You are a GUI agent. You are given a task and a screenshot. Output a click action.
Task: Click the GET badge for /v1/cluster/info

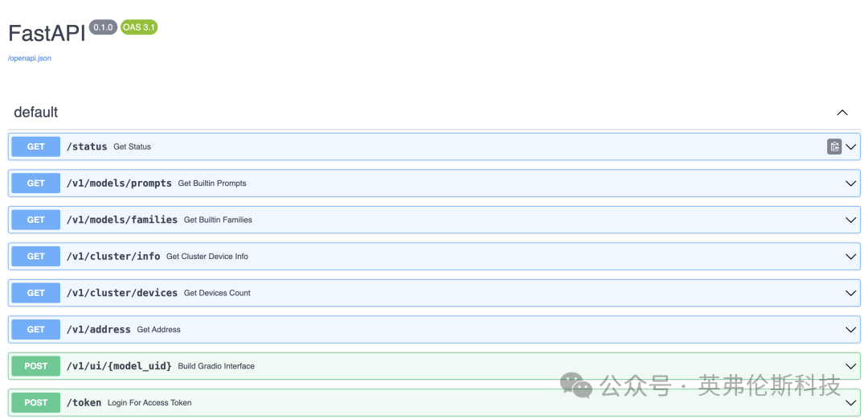[x=36, y=257]
